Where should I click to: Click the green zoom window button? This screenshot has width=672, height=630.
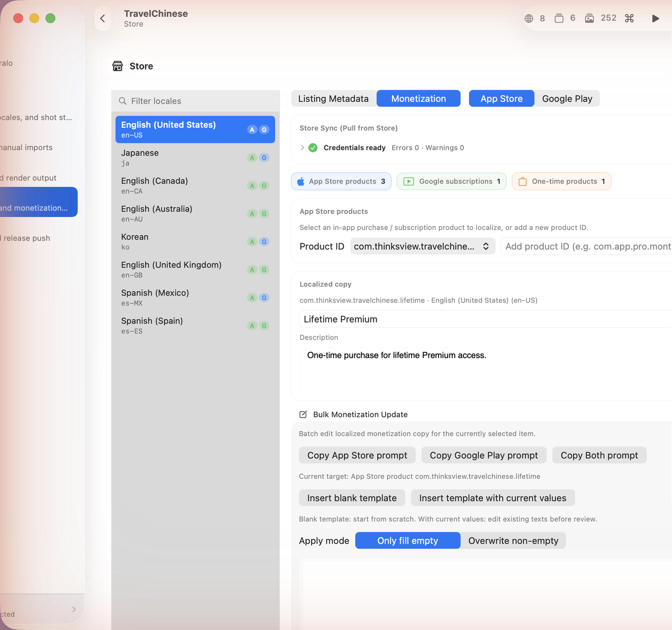pyautogui.click(x=50, y=18)
